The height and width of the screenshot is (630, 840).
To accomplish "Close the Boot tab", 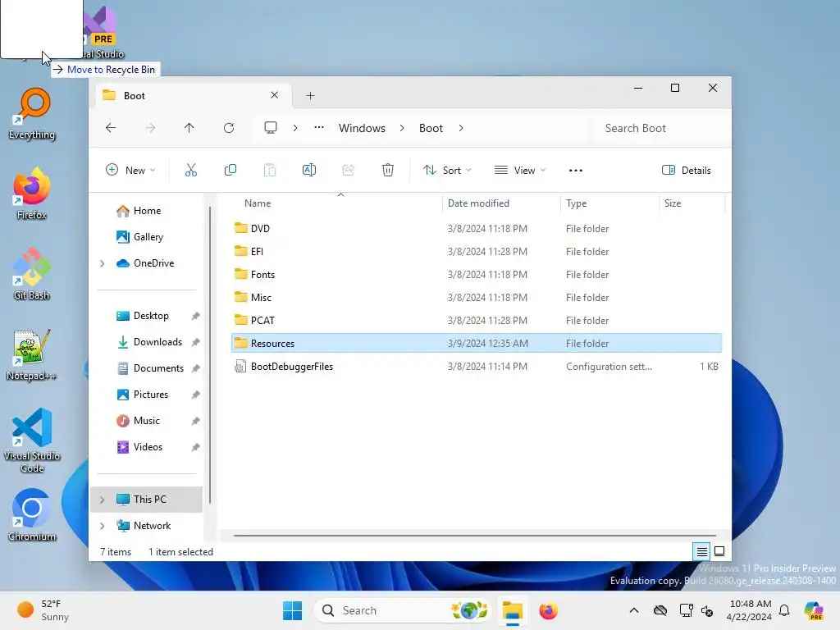I will [274, 95].
